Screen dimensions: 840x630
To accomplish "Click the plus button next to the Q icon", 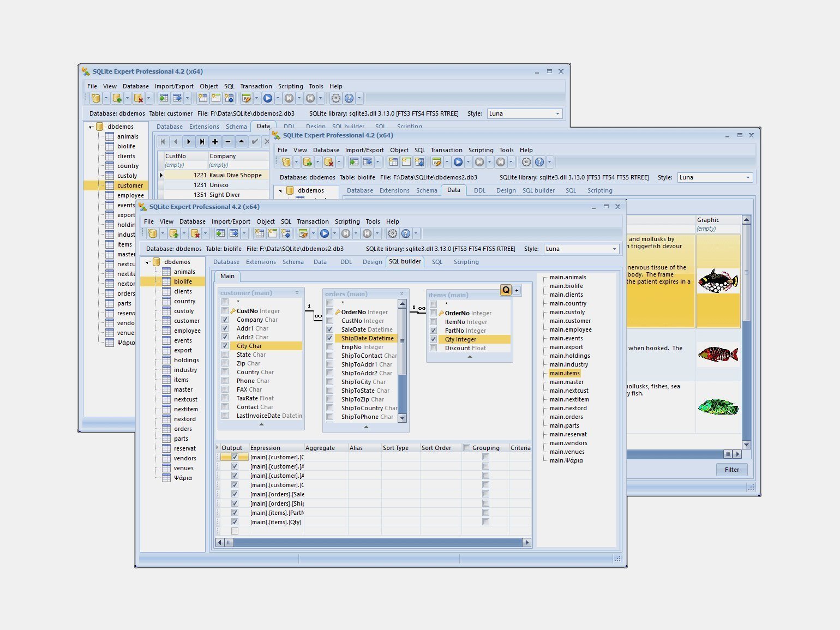I will (x=517, y=291).
